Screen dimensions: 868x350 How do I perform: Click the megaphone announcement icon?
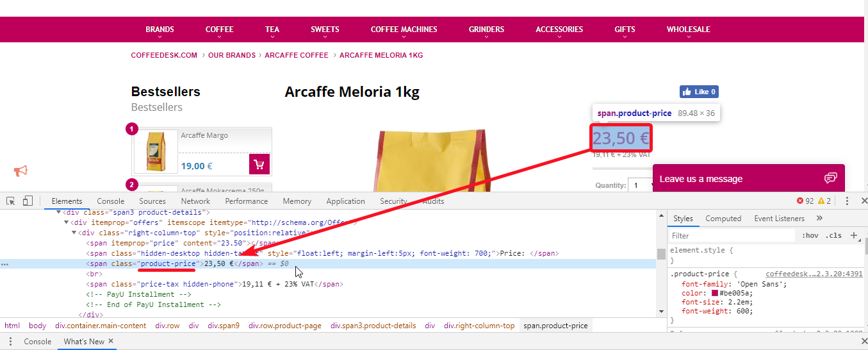(x=21, y=171)
